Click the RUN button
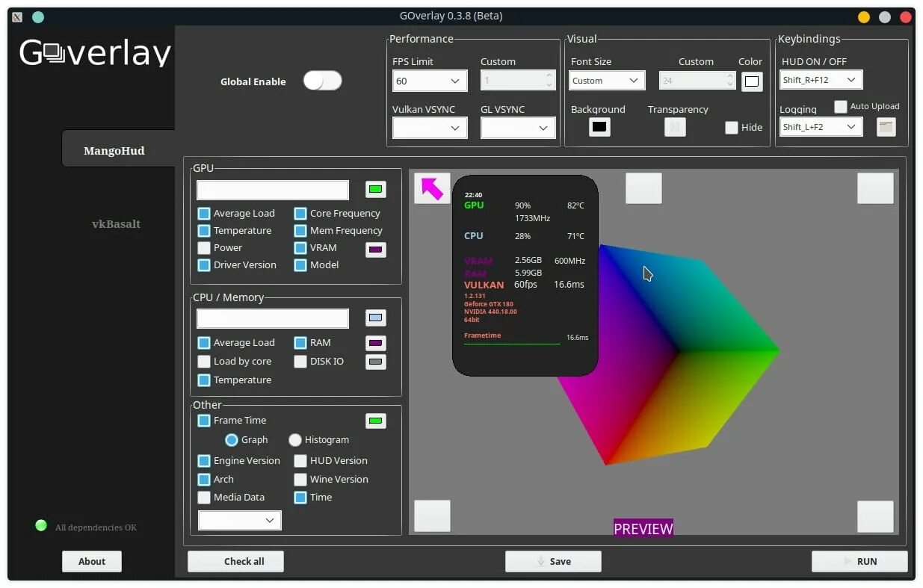Screen dimensions: 923x588 pyautogui.click(x=859, y=561)
